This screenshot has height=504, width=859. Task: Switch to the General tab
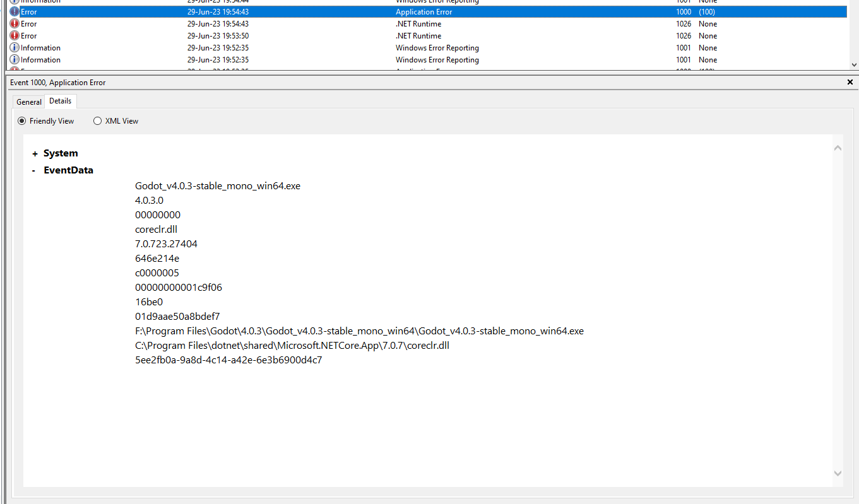pyautogui.click(x=28, y=102)
